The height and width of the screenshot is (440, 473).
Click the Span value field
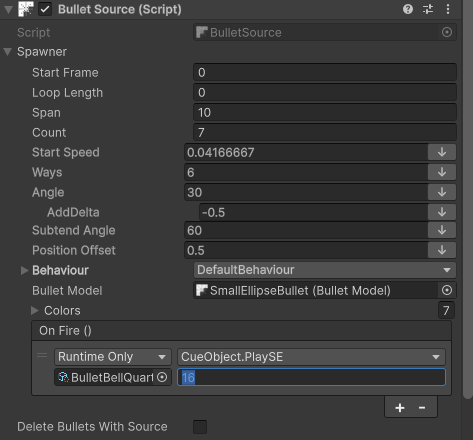pyautogui.click(x=325, y=112)
